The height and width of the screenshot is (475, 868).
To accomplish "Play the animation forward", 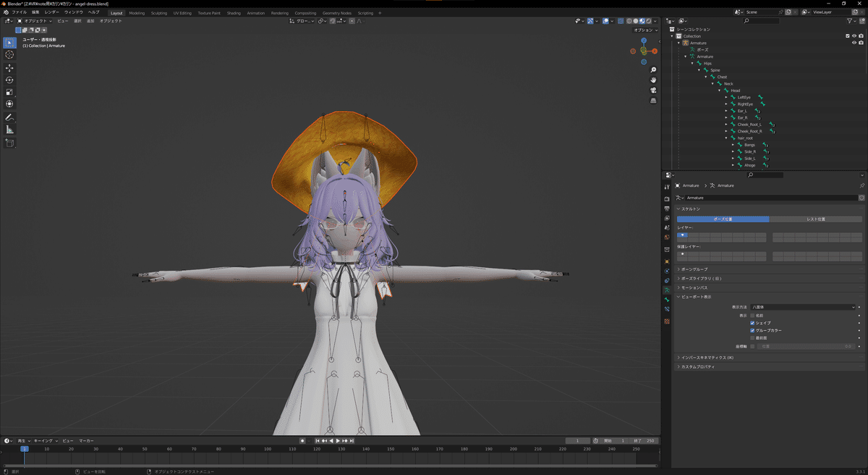I will coord(338,440).
